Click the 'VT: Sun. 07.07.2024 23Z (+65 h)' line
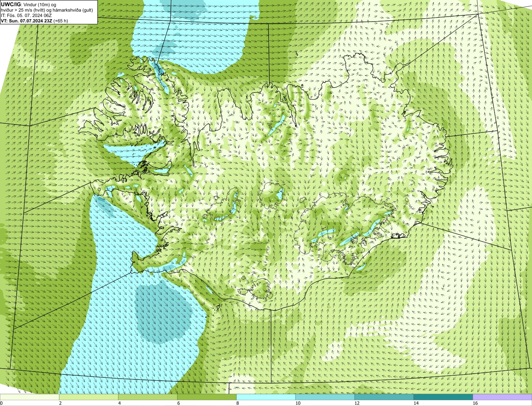This screenshot has width=532, height=406. pyautogui.click(x=34, y=20)
